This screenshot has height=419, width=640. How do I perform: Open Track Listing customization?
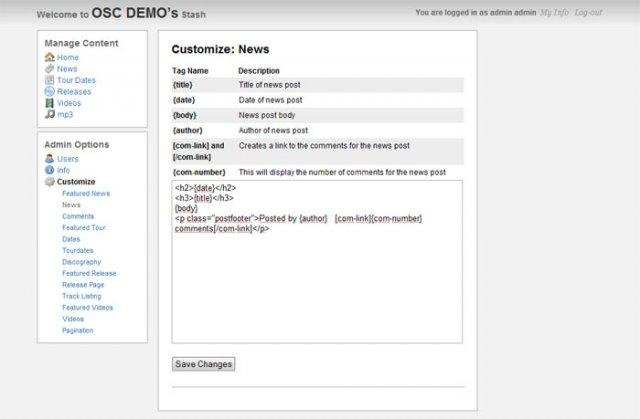tap(82, 296)
